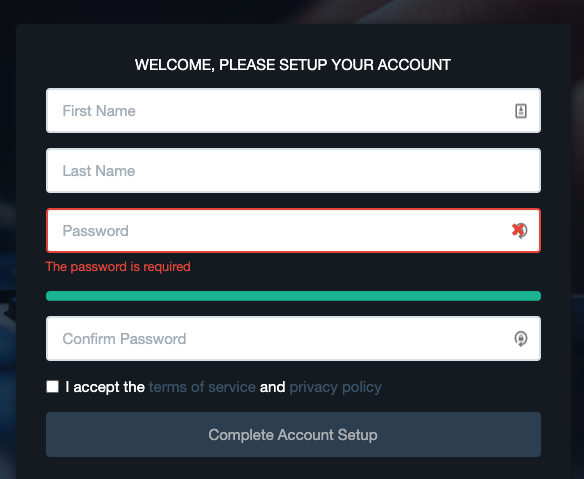This screenshot has width=584, height=479.
Task: Click the "Confirm Password" placeholder text
Action: pos(124,339)
